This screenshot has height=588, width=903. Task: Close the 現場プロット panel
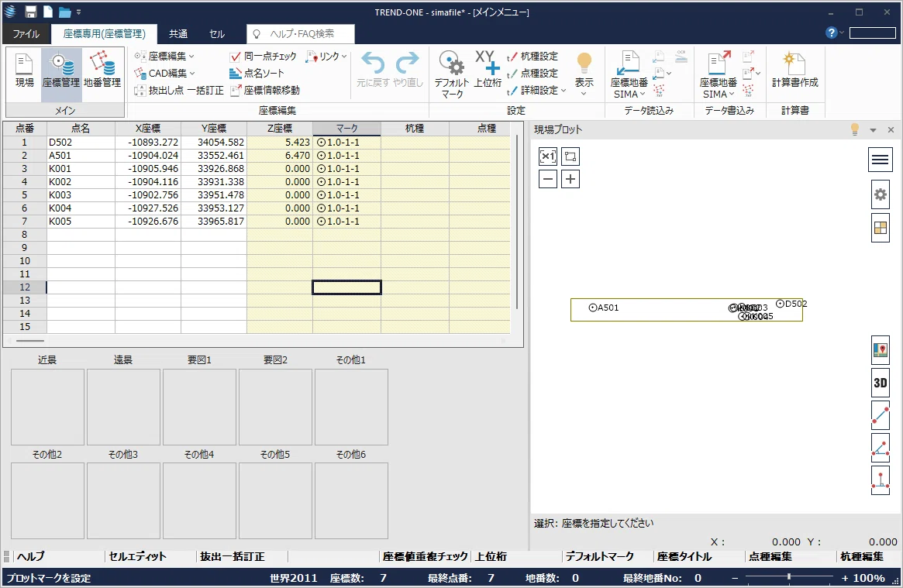point(891,130)
